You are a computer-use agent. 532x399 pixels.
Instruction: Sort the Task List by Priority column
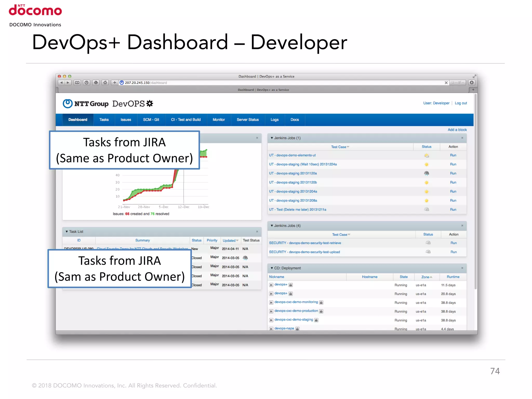pyautogui.click(x=212, y=241)
